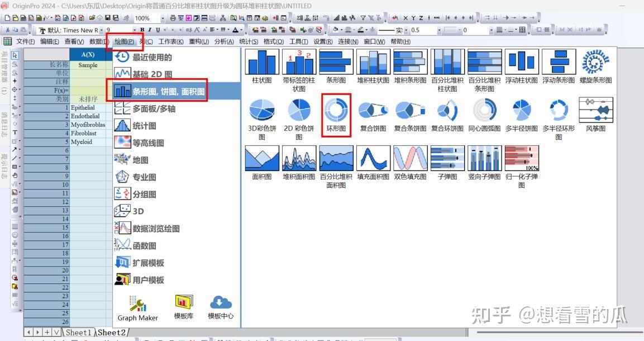Toggle italic text formatting
This screenshot has width=644, height=341.
[150, 30]
